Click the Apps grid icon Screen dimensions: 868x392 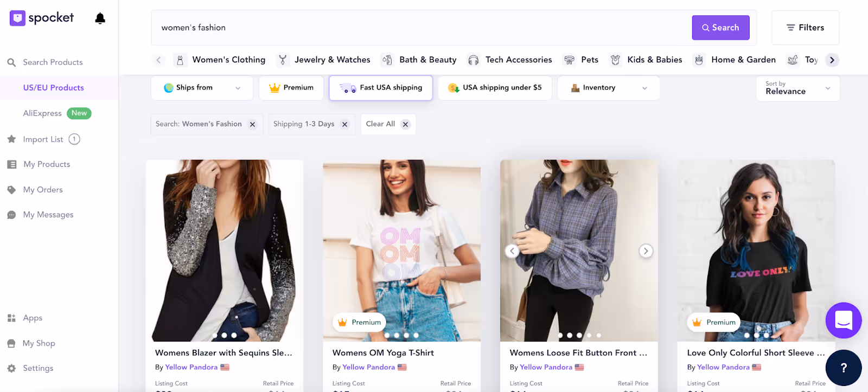11,318
